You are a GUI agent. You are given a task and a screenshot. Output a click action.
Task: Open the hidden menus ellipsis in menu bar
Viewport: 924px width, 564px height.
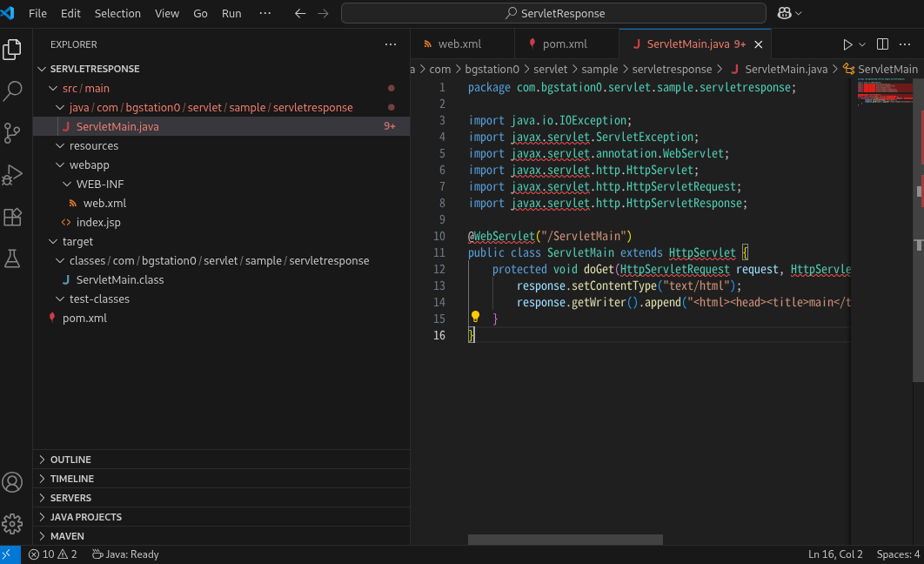pos(265,13)
